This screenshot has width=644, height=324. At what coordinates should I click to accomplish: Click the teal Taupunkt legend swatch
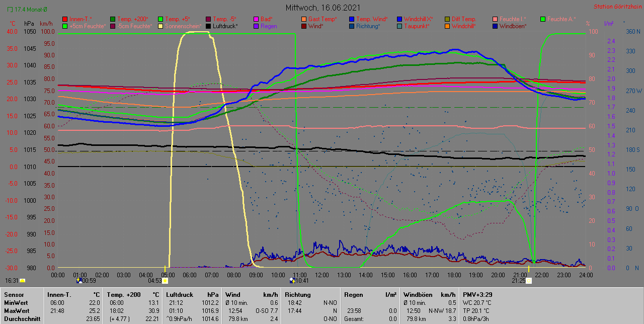399,26
